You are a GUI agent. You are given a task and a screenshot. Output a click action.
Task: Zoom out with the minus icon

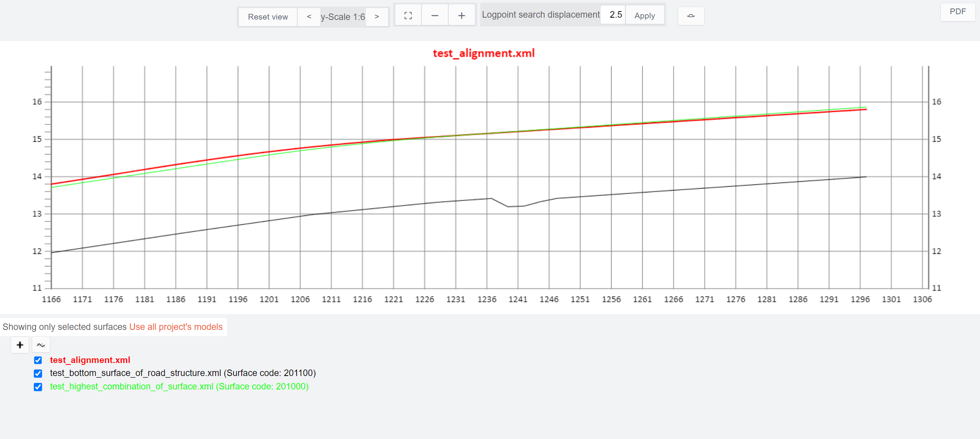tap(434, 16)
